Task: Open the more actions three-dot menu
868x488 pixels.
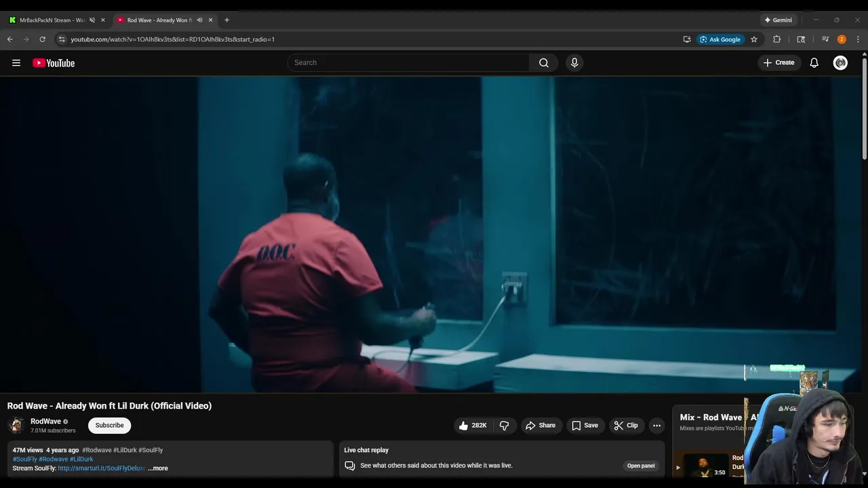Action: point(656,426)
